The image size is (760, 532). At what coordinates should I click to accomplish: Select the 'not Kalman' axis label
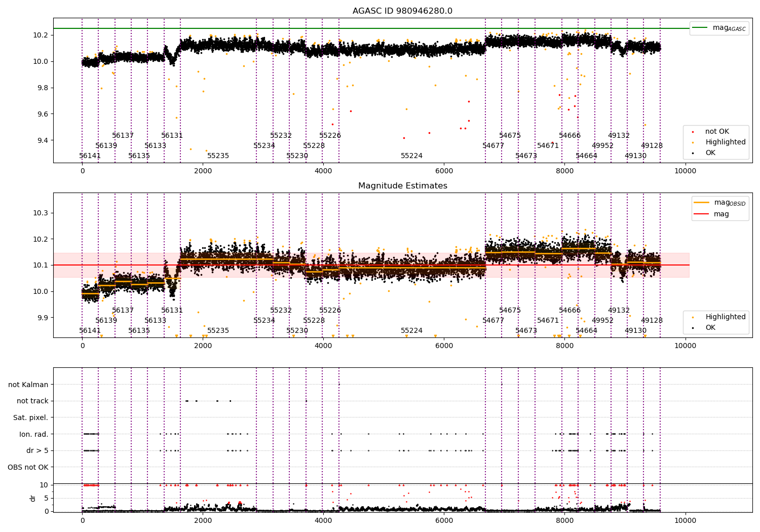coord(28,385)
